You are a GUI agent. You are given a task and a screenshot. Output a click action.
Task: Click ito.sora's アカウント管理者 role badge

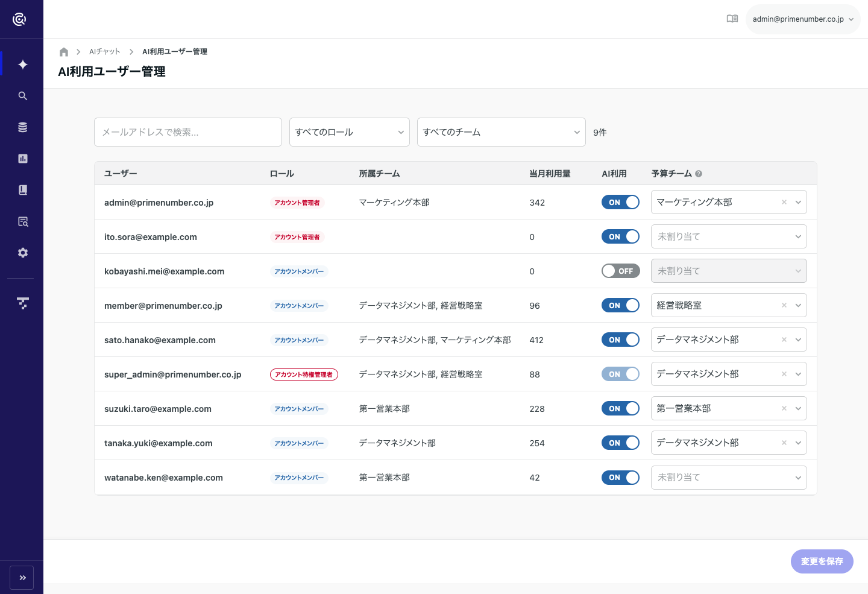pos(297,237)
